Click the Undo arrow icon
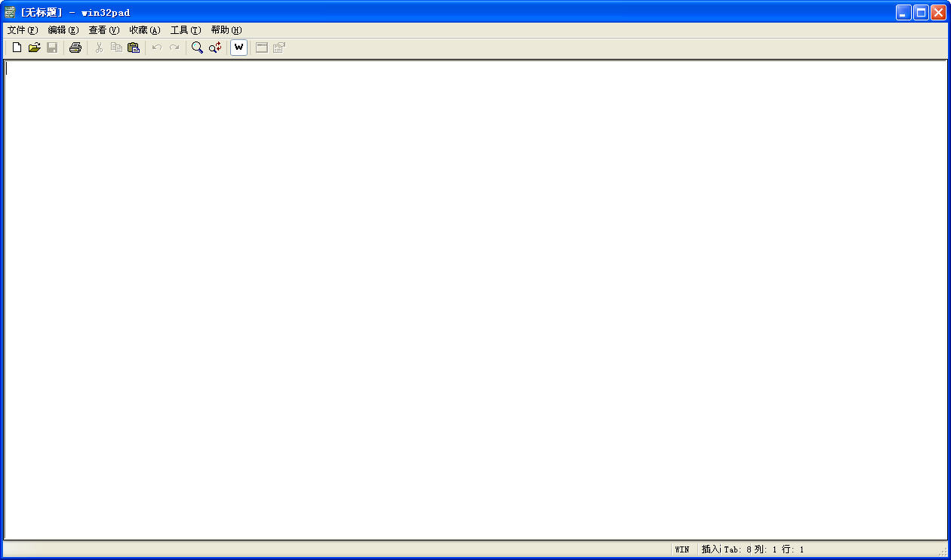Screen dimensions: 951x560 click(157, 48)
